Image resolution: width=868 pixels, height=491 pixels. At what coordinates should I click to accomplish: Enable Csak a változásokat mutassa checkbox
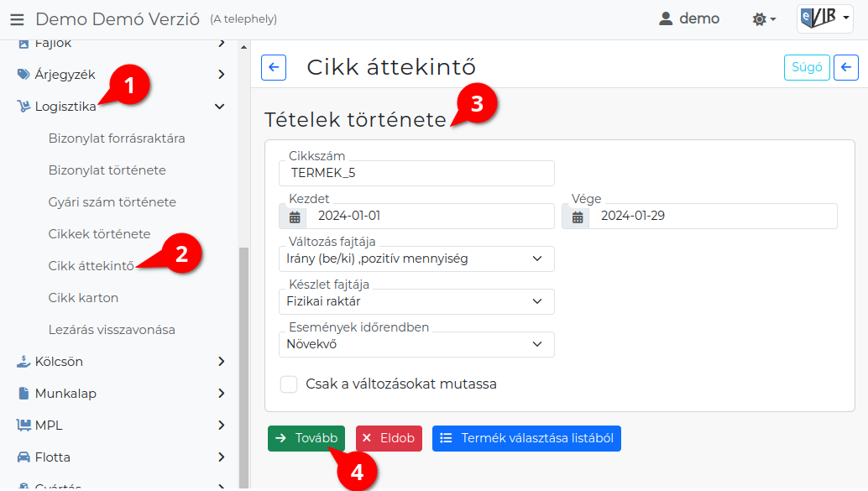pos(289,384)
